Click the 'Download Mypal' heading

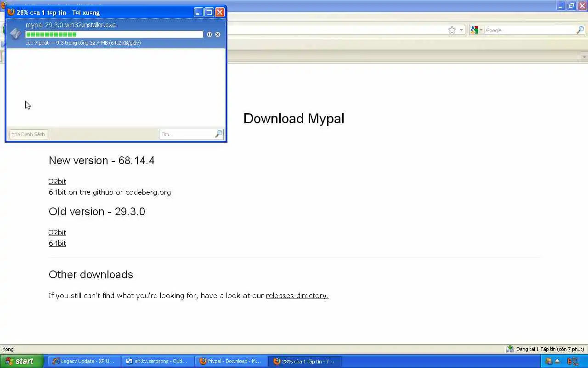(x=294, y=118)
